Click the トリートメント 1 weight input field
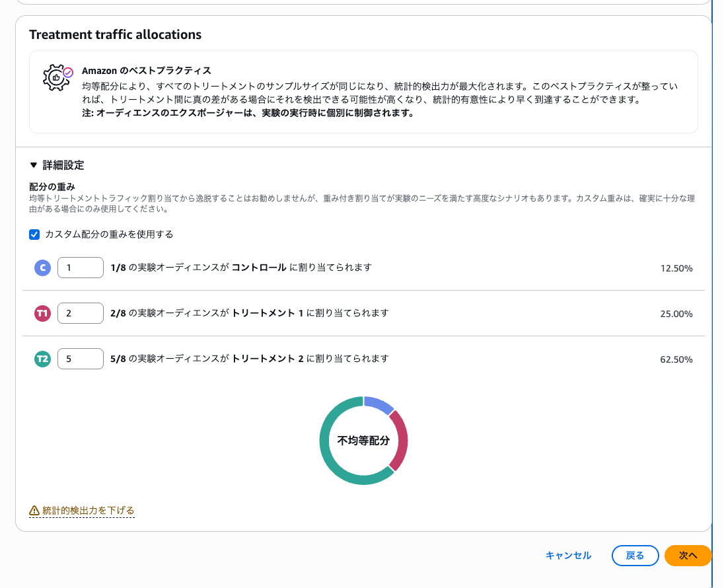This screenshot has height=588, width=722. tap(80, 313)
